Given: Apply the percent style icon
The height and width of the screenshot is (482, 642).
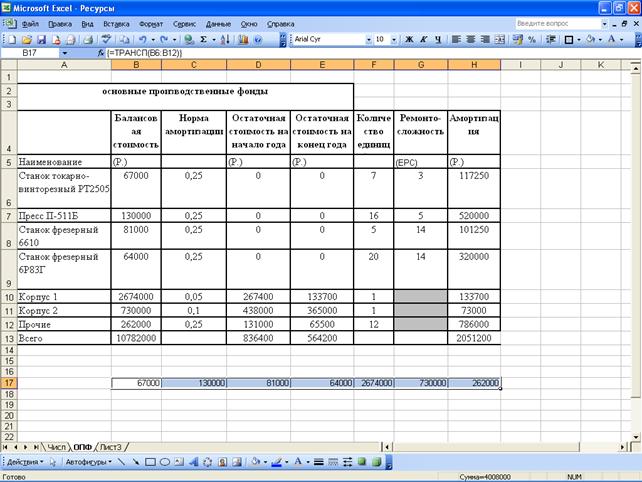Looking at the screenshot, I should click(x=532, y=39).
